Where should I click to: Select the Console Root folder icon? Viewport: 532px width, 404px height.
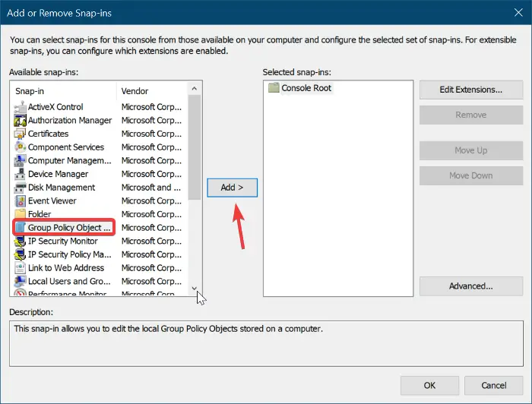click(274, 88)
